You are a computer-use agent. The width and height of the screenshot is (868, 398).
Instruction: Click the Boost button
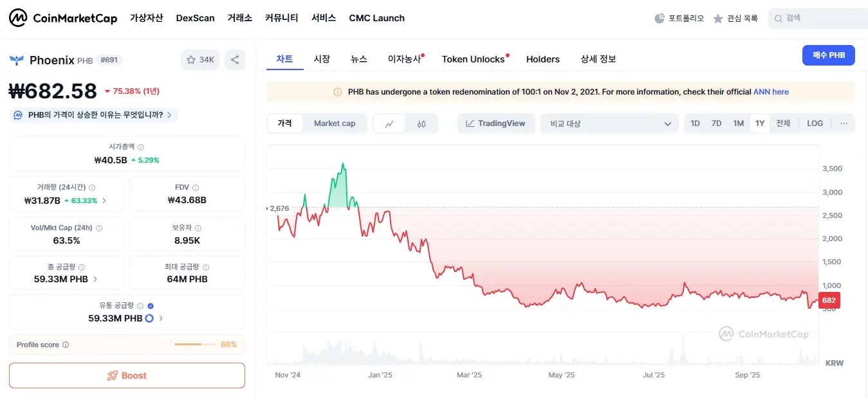[x=127, y=375]
